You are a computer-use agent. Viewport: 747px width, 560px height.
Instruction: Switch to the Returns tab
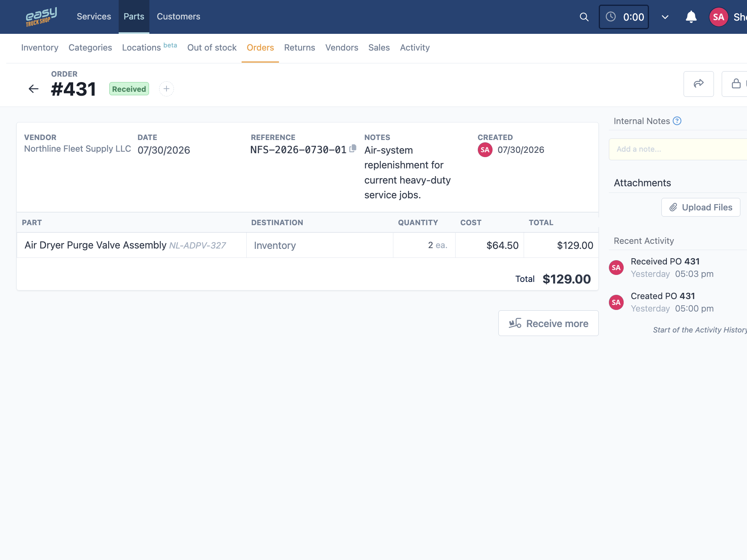pos(300,47)
